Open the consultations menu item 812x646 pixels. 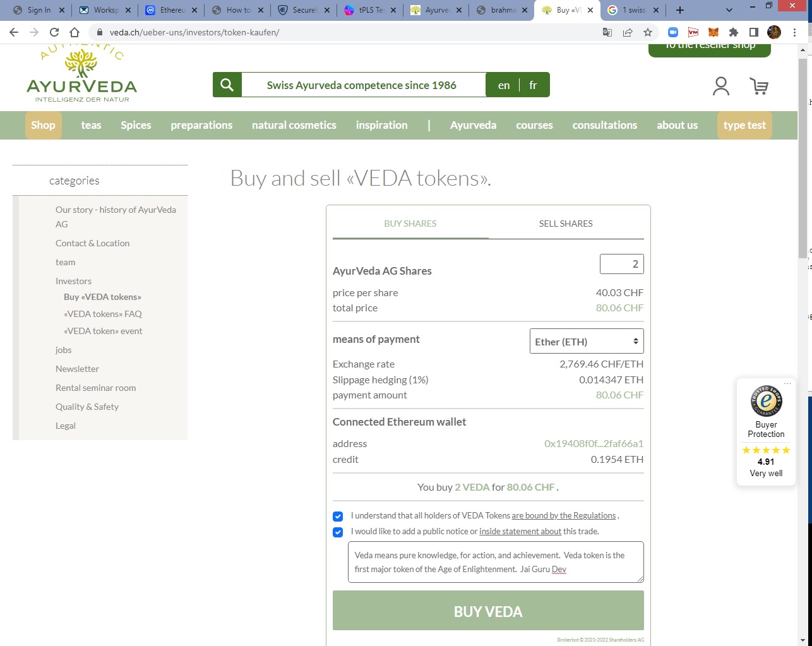(605, 125)
